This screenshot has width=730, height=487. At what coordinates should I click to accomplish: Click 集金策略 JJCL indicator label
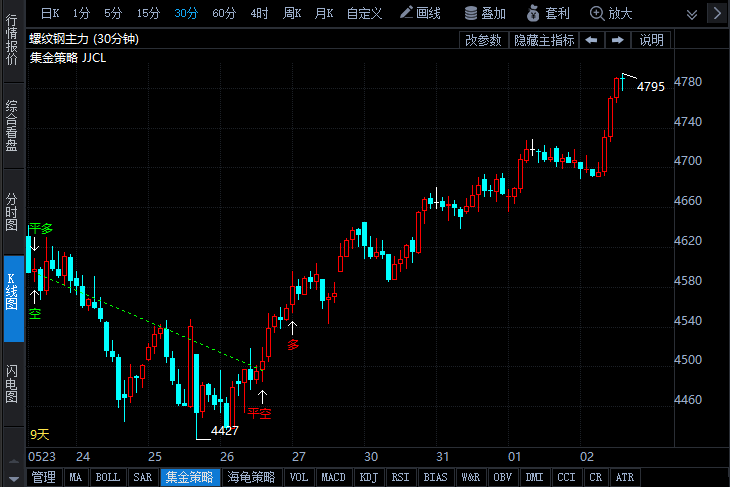point(68,58)
